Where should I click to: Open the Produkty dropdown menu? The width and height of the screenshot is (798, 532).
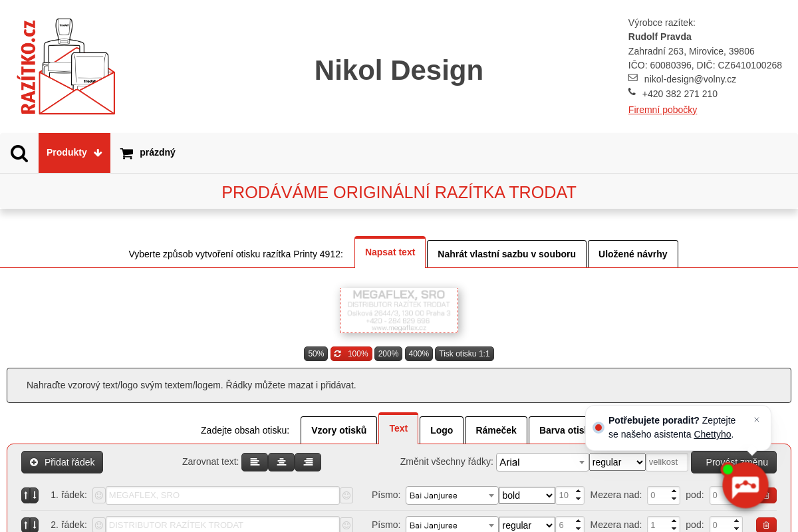[74, 153]
